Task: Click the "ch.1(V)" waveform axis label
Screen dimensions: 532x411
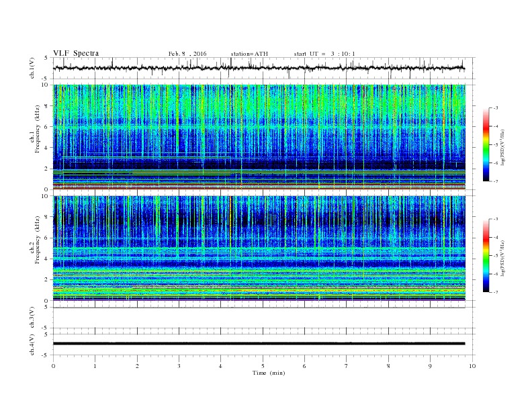Action: pos(32,68)
